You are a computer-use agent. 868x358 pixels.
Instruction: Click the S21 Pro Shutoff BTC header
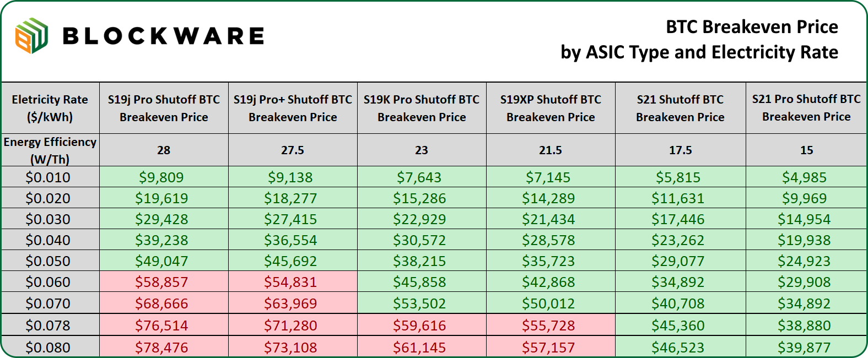806,107
